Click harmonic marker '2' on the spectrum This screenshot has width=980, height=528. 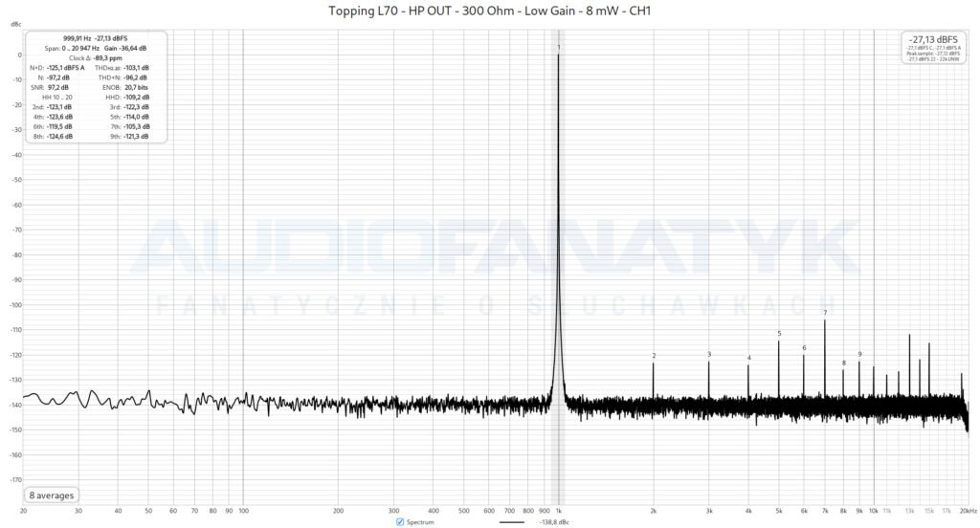click(654, 356)
